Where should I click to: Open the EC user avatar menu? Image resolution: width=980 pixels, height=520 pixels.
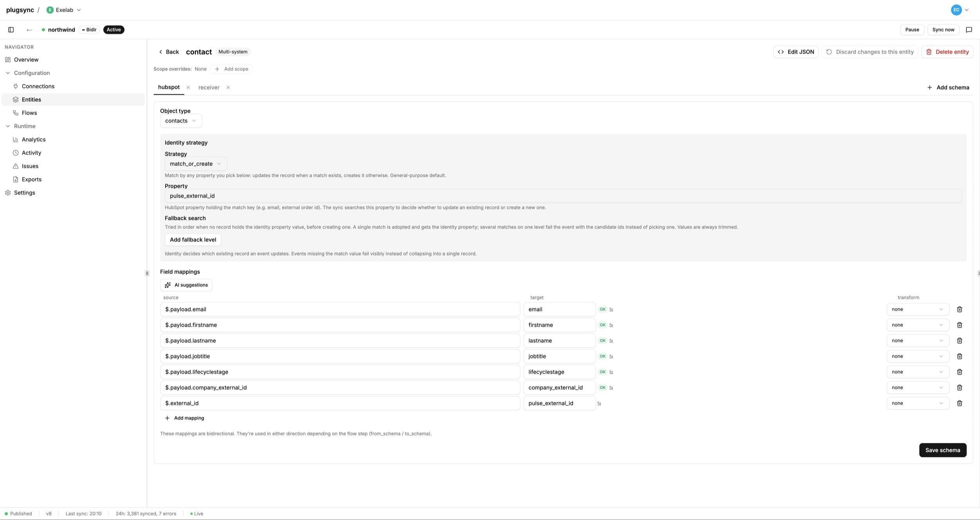(960, 10)
